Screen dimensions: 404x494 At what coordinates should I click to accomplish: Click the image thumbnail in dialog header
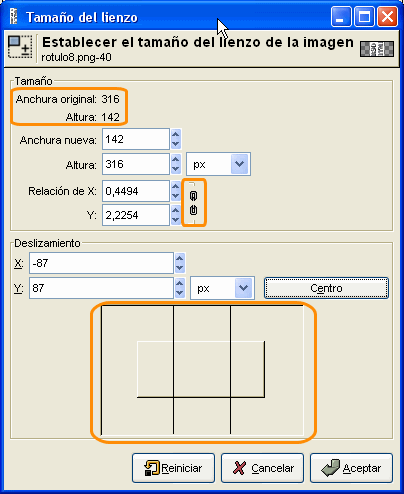tap(377, 49)
